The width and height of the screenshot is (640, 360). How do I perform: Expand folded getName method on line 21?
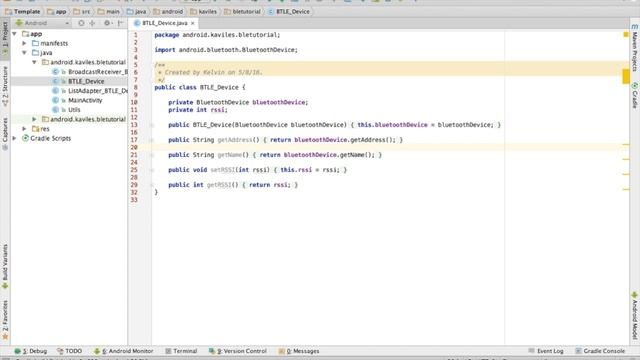tap(152, 155)
